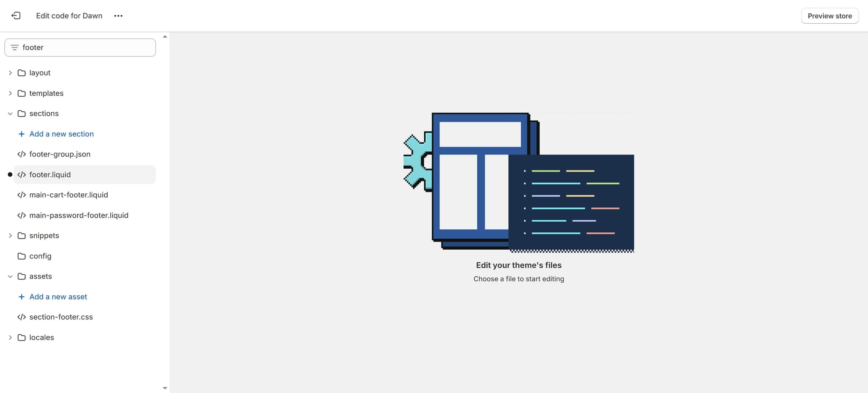Click the folder icon next to config
Screen dimensions: 868x393
click(22, 256)
